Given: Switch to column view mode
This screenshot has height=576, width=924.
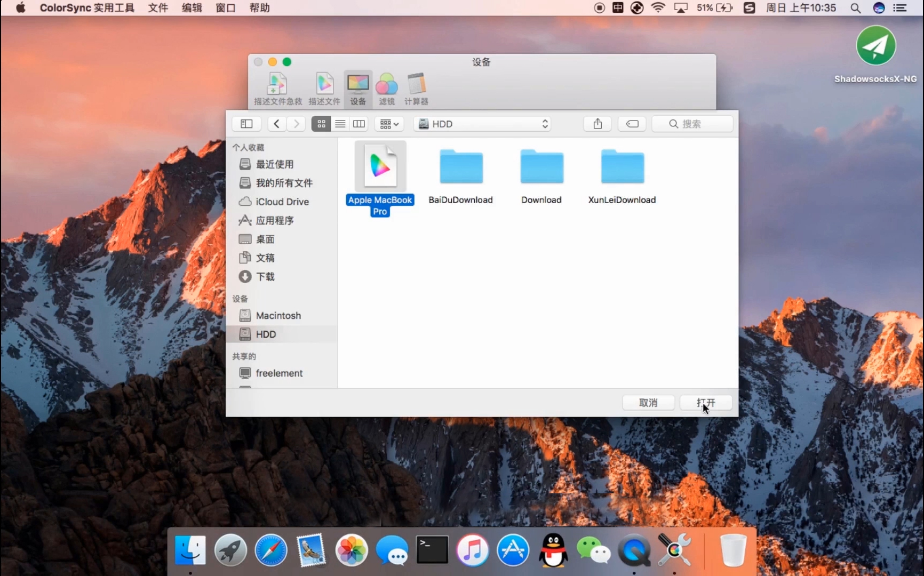Looking at the screenshot, I should point(359,124).
